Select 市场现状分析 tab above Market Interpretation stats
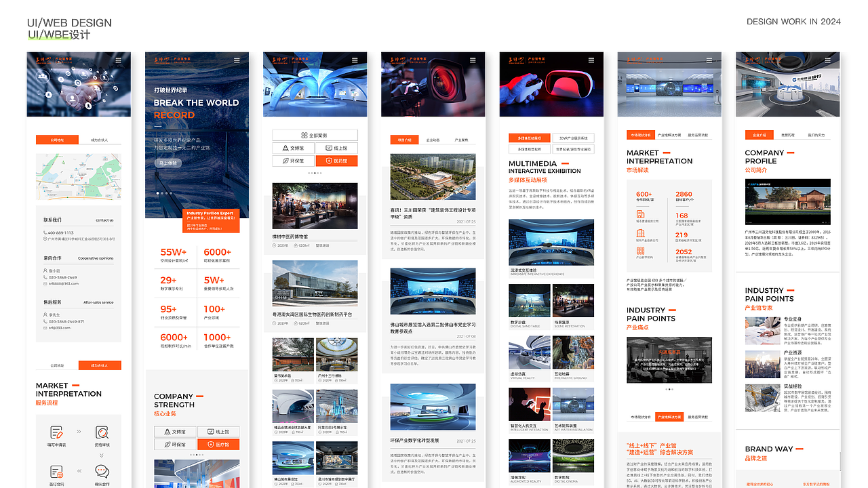 click(x=641, y=135)
